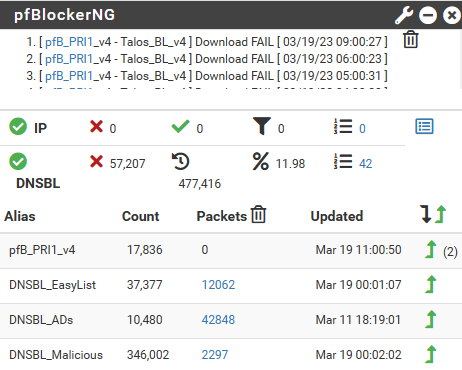Click green check status icon above DNSBL
This screenshot has width=462, height=370.
18,161
